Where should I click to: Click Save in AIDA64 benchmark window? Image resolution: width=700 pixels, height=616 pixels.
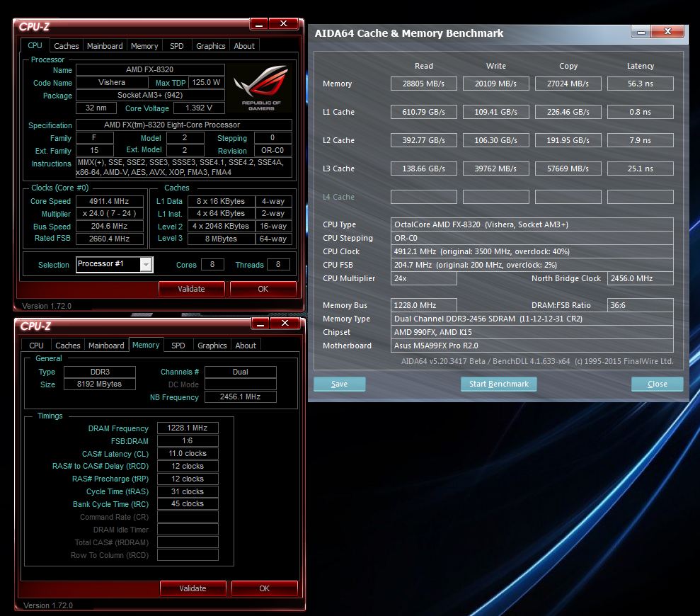tap(339, 384)
